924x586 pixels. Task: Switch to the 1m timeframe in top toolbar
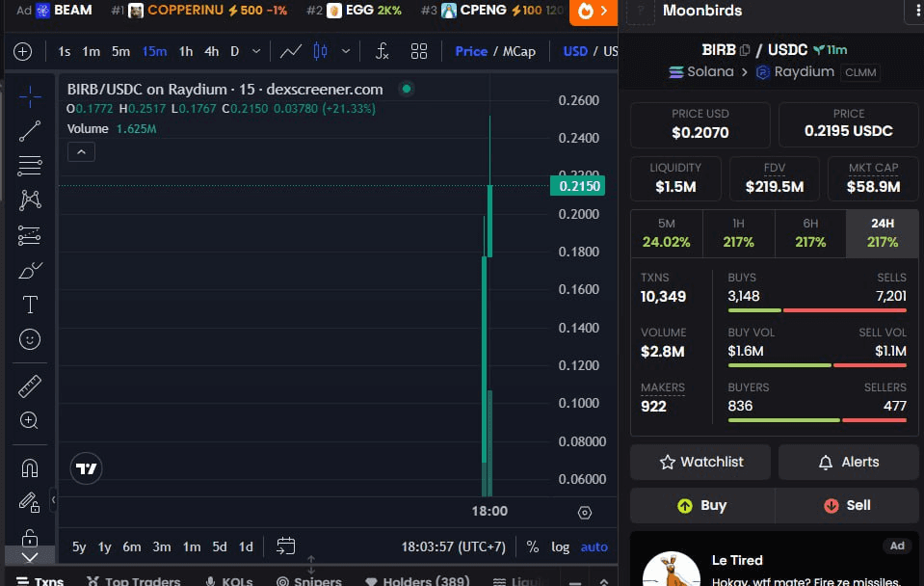coord(91,51)
